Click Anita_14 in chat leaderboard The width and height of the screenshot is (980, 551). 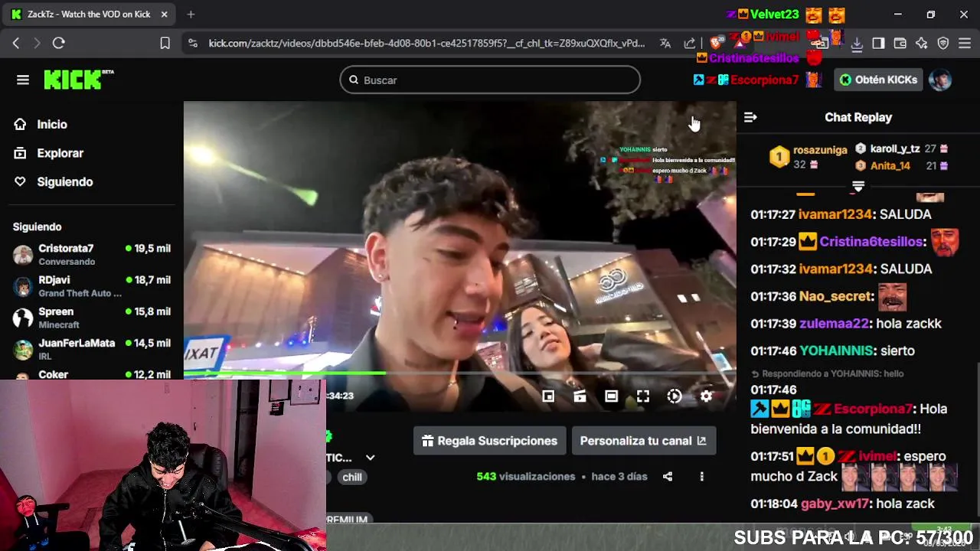890,165
